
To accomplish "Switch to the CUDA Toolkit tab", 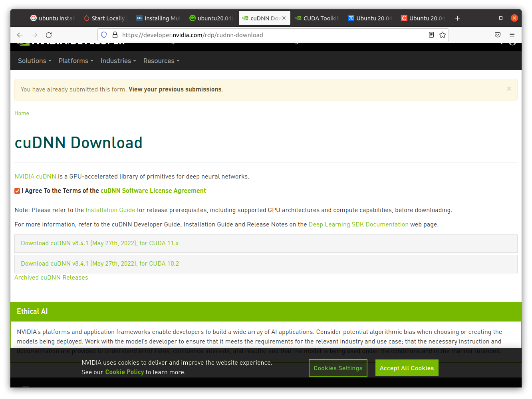I will tap(317, 18).
